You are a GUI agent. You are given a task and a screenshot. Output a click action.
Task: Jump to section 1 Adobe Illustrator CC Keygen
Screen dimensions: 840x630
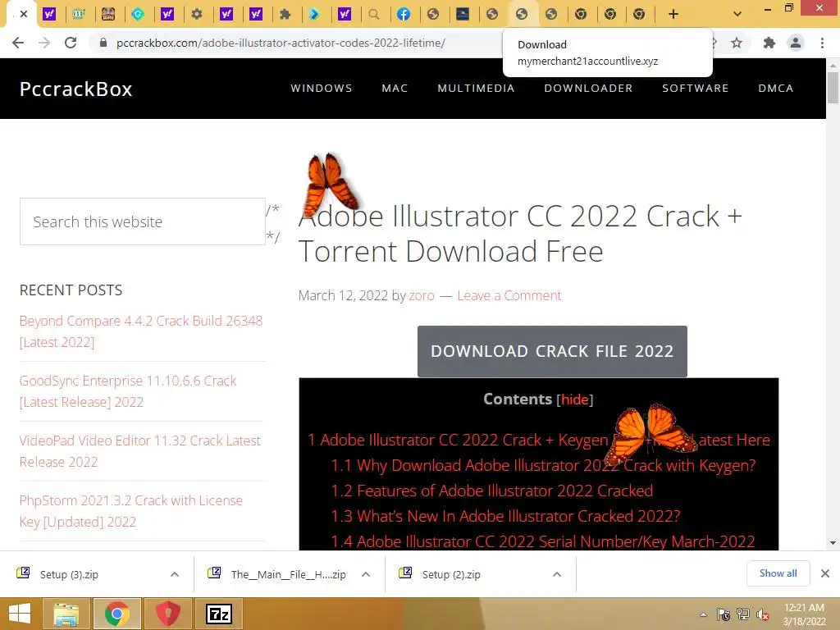538,441
